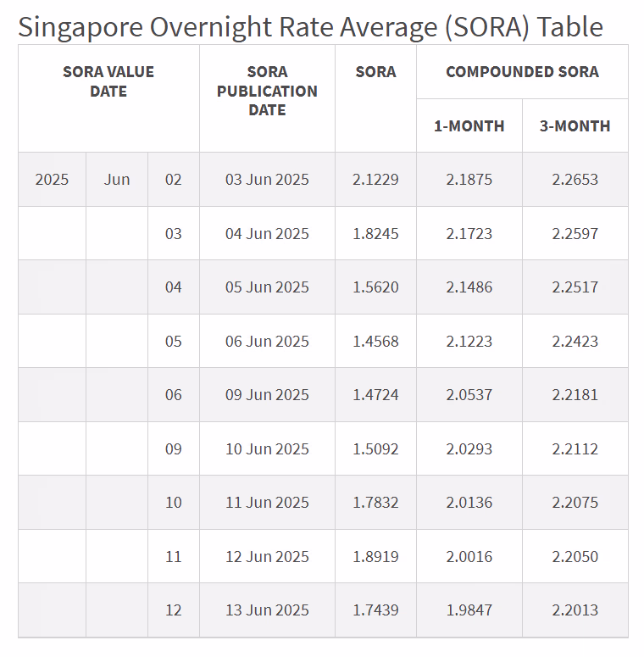
Task: Click the month cell 'Jun'
Action: tap(117, 180)
